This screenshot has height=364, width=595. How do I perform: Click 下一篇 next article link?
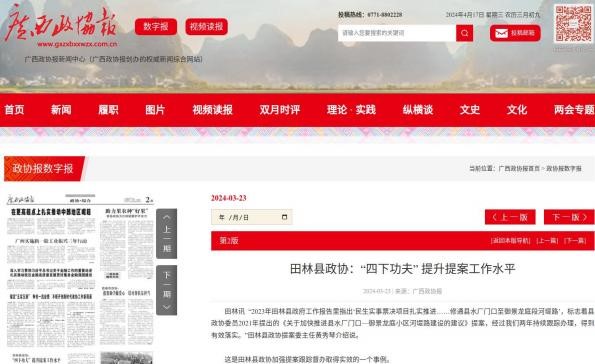(x=575, y=241)
